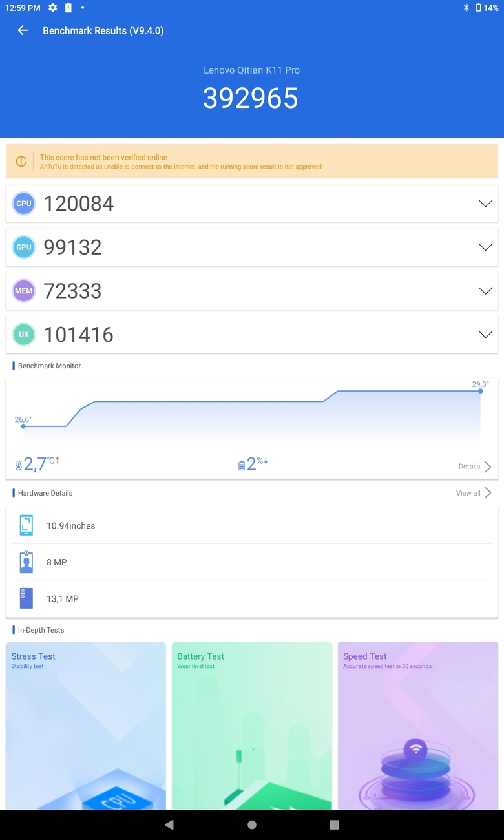The image size is (504, 840).
Task: Go back using the top arrow
Action: (x=23, y=30)
